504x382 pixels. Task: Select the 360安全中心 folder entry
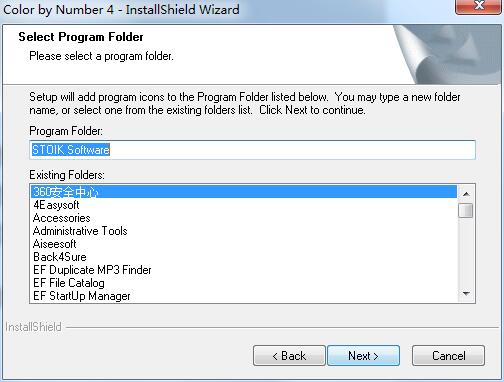tap(244, 192)
